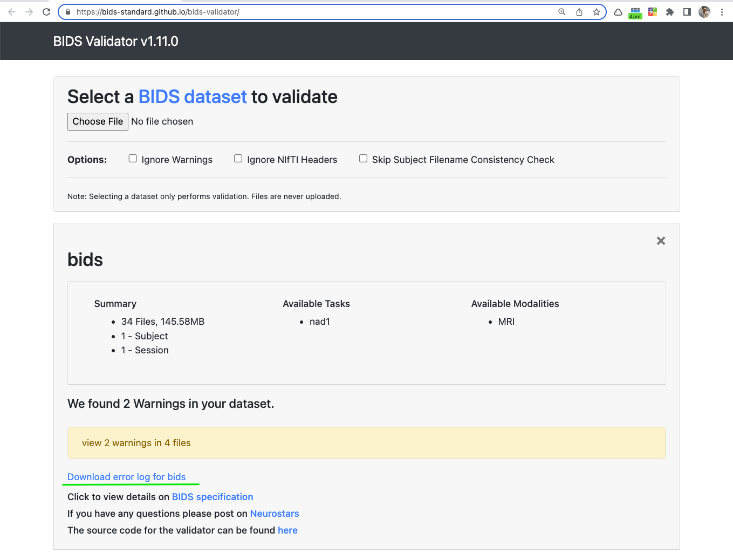Click the share page icon
Image resolution: width=733 pixels, height=560 pixels.
[579, 12]
